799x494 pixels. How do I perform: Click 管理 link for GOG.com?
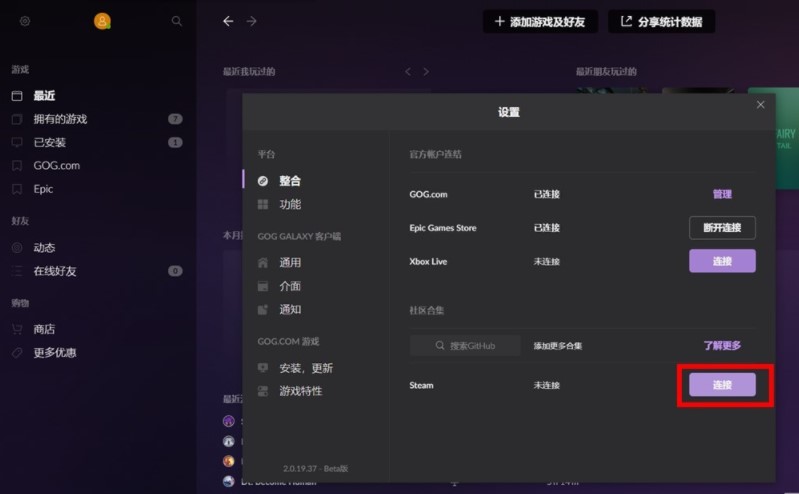722,194
